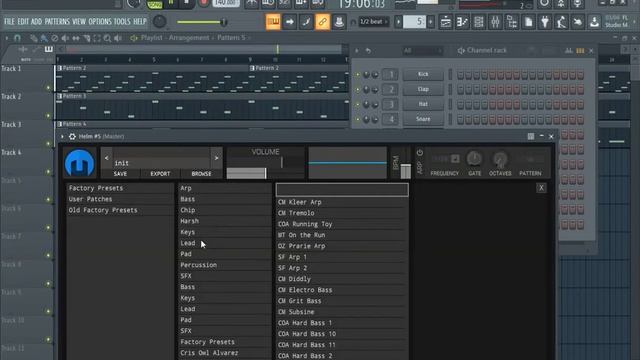Click Pattern 5 in the playlist title breadcrumb

click(231, 38)
